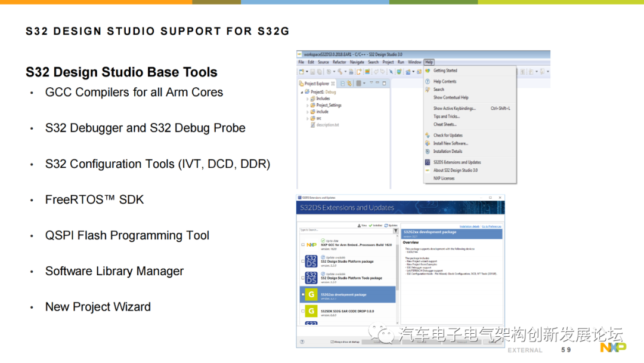The height and width of the screenshot is (363, 644).
Task: Click the green G icon of S32G2xx package
Action: click(x=311, y=294)
